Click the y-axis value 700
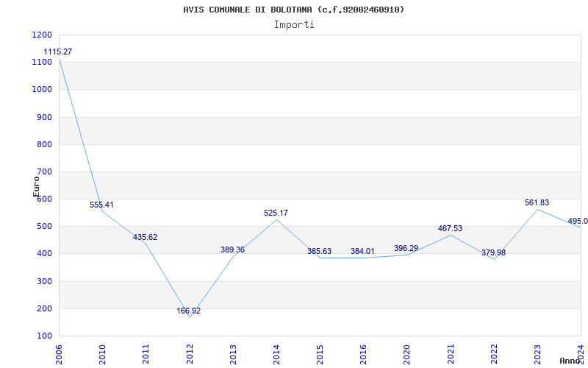The width and height of the screenshot is (588, 368). pyautogui.click(x=44, y=172)
